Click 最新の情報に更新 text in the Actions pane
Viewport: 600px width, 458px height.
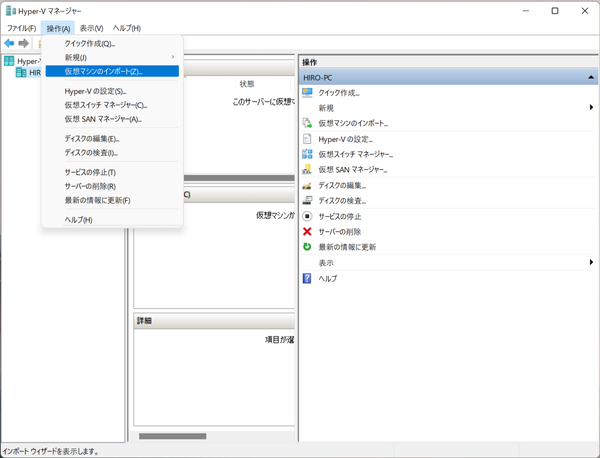[347, 247]
